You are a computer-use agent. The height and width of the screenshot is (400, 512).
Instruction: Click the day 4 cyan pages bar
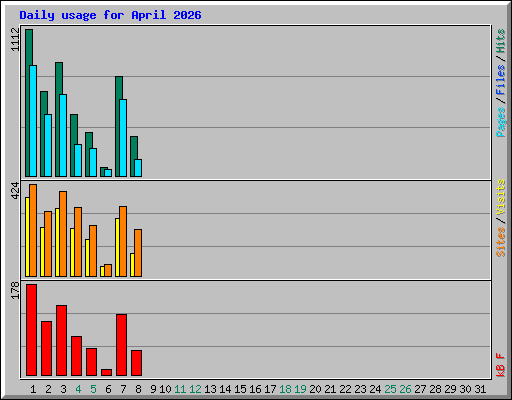point(78,160)
